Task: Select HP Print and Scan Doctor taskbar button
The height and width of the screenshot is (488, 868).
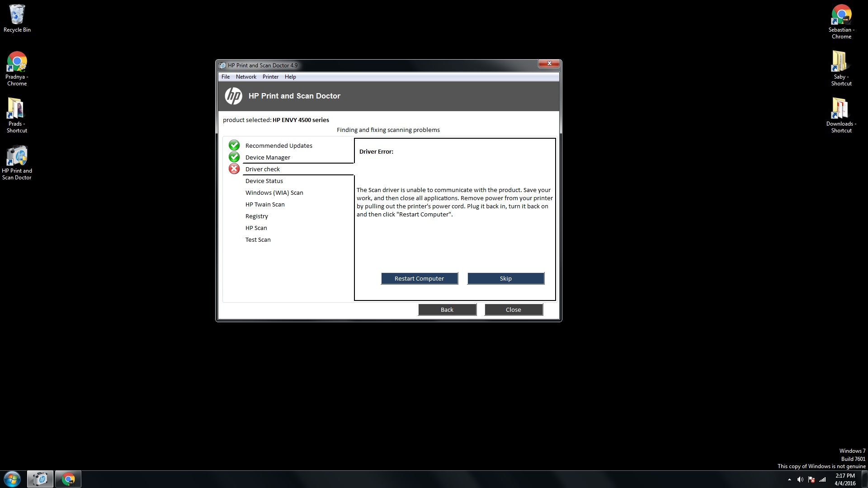Action: [40, 479]
